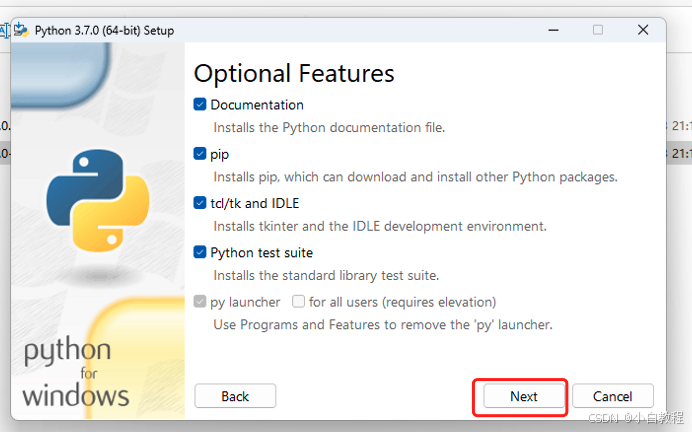The height and width of the screenshot is (432, 692).
Task: Enable for all users (requires elevation)
Action: click(x=299, y=302)
